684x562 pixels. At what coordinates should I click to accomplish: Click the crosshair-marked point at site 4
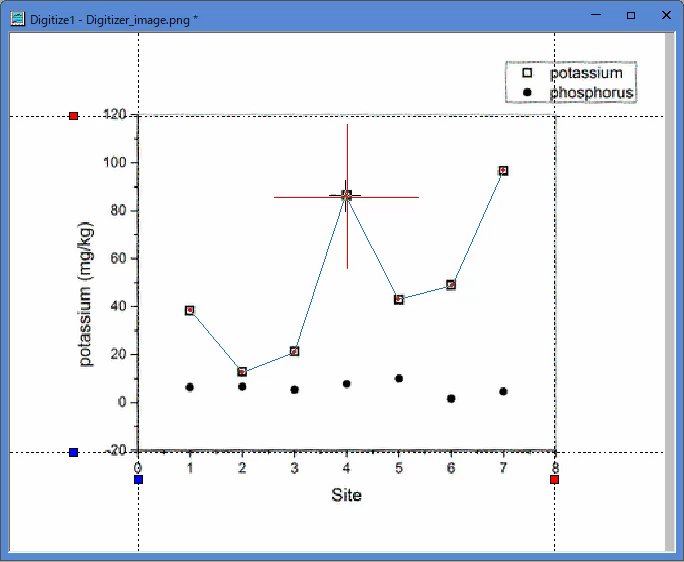point(347,196)
